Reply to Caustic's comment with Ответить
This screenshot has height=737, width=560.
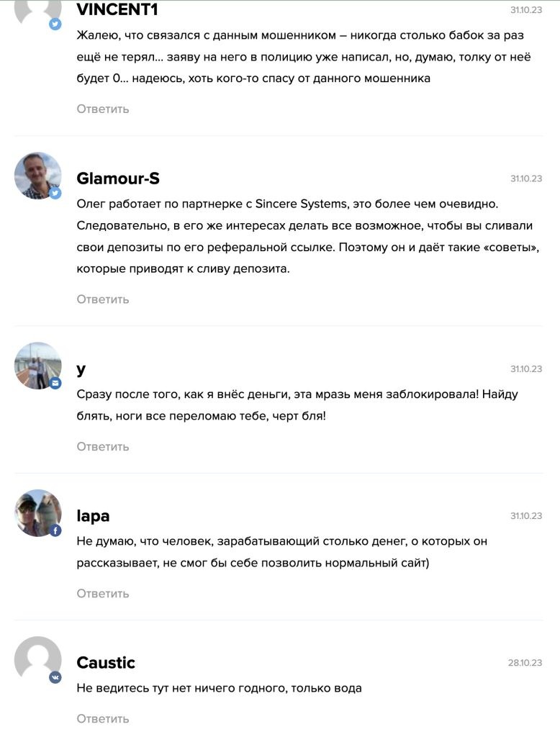point(102,719)
